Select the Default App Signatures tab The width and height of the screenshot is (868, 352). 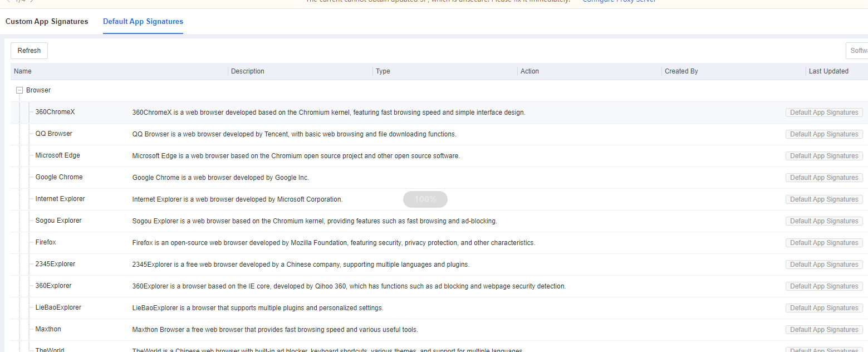(x=143, y=22)
